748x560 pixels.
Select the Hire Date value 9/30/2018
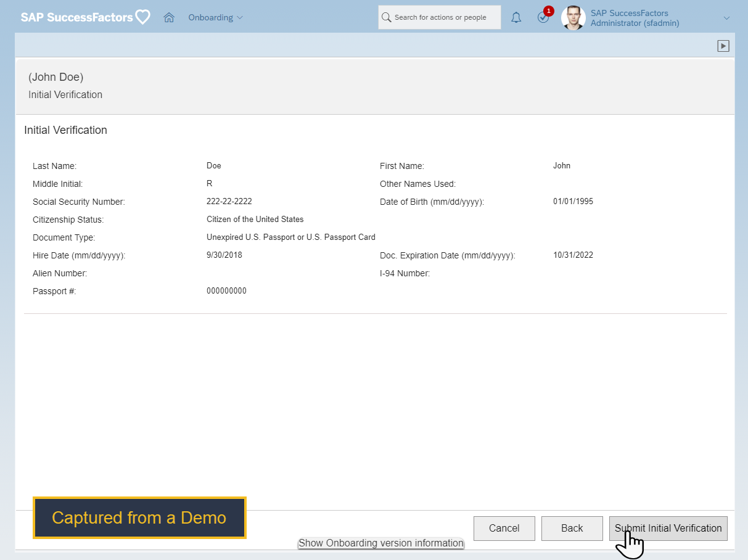[x=224, y=255]
